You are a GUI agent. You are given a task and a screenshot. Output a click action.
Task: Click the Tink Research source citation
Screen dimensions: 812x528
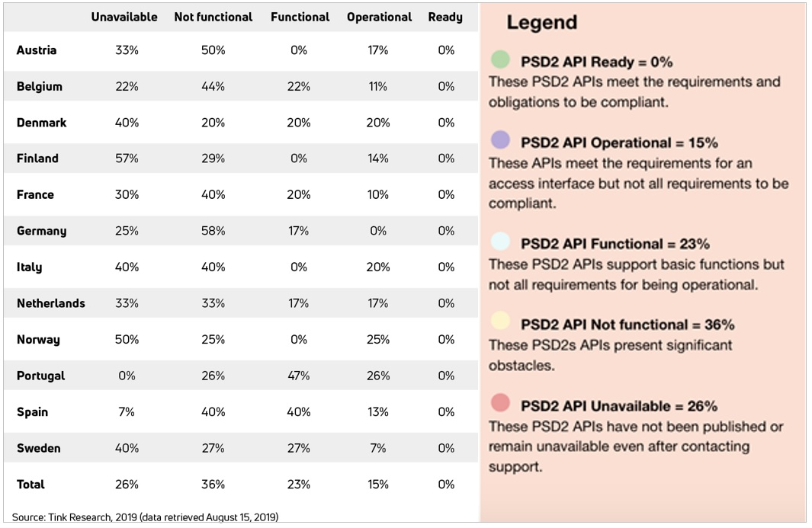(145, 517)
